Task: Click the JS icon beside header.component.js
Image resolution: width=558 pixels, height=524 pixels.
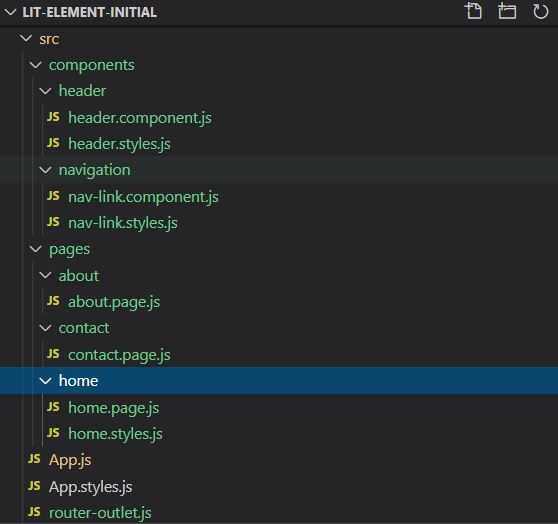Action: [53, 117]
